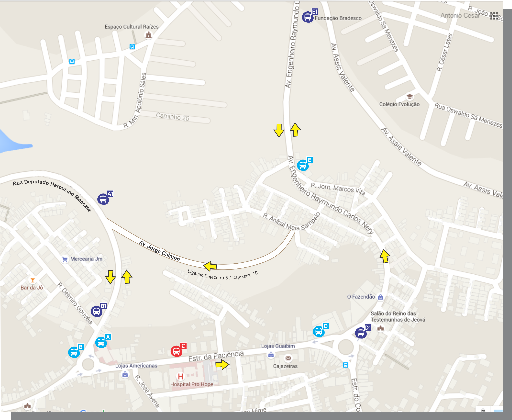Select the "Espaço Cultural Raízes" label

pos(132,27)
